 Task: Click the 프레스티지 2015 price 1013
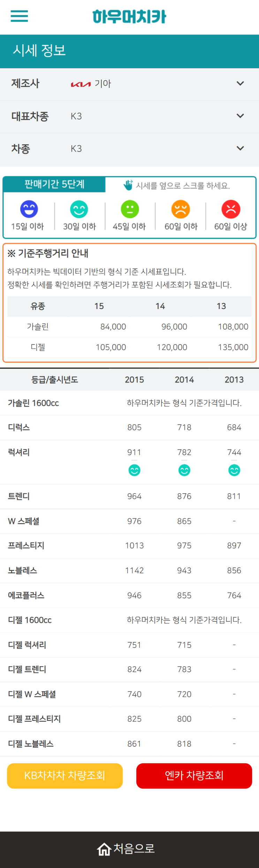coord(135,545)
